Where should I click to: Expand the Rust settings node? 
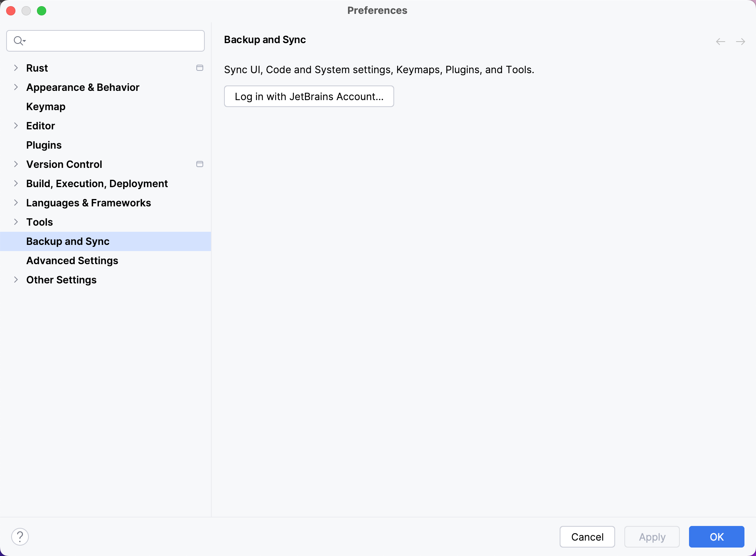point(16,68)
